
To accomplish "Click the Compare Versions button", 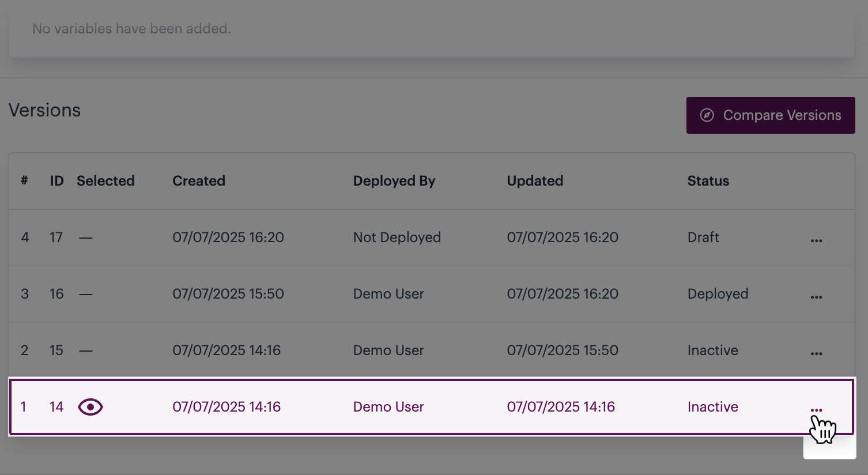I will tap(770, 115).
